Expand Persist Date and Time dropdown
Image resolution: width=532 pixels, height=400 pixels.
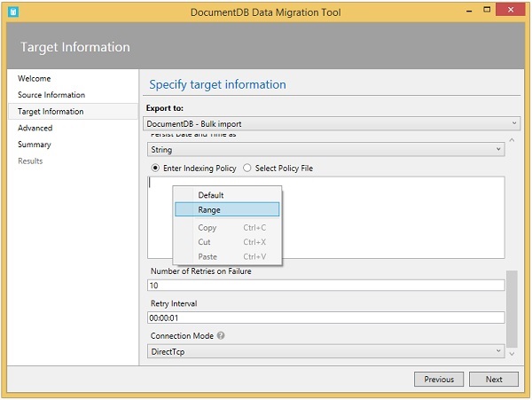click(x=325, y=150)
